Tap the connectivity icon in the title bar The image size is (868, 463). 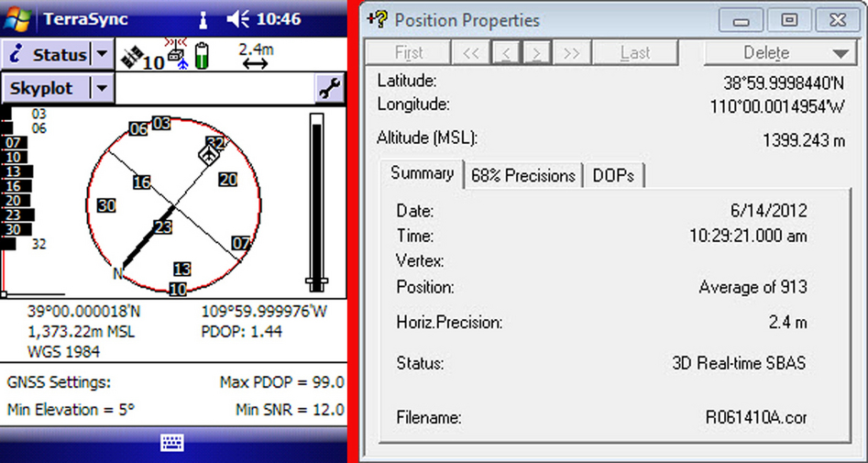click(x=204, y=20)
